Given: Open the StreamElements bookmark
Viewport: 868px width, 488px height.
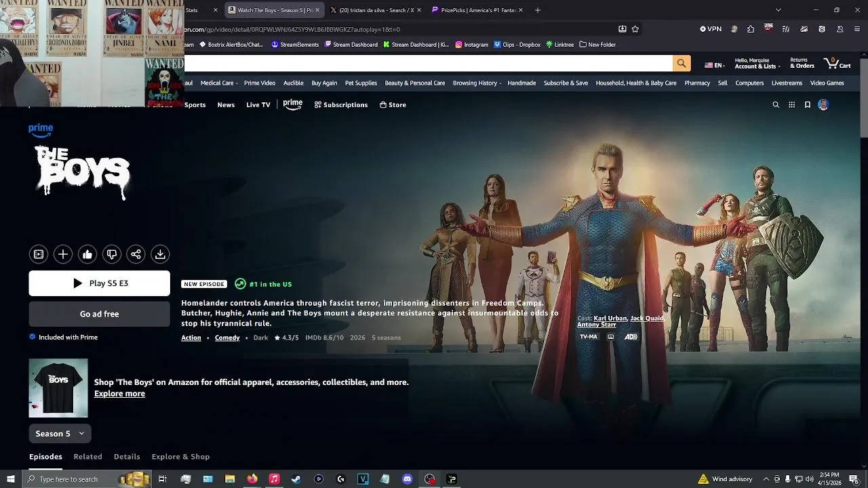Looking at the screenshot, I should 296,45.
